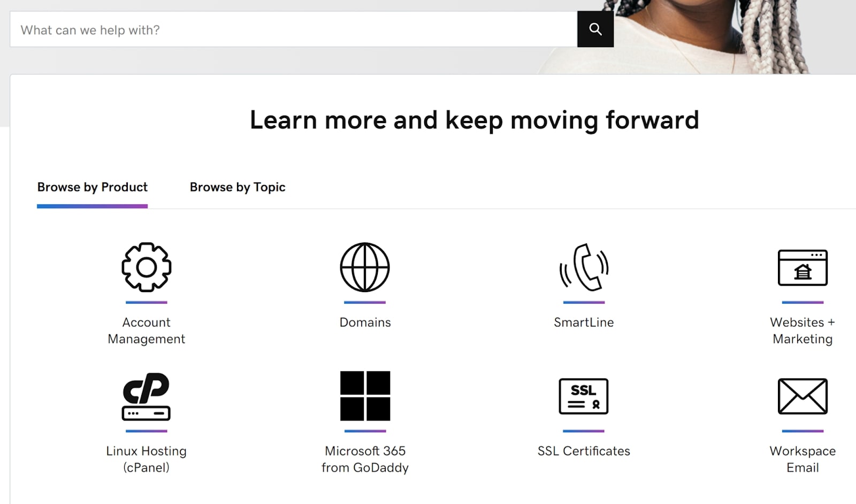Viewport: 856px width, 504px height.
Task: Go to the Account Management text link
Action: point(146,331)
